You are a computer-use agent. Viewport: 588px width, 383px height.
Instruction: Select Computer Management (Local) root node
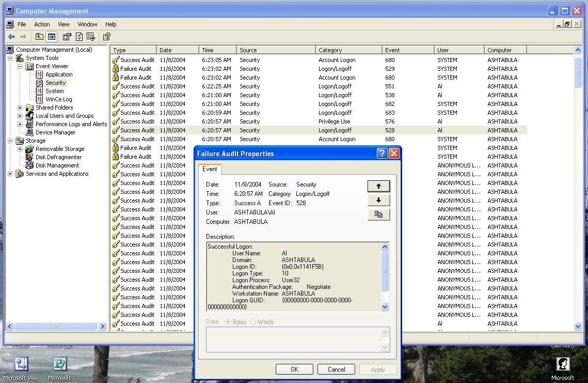point(54,50)
